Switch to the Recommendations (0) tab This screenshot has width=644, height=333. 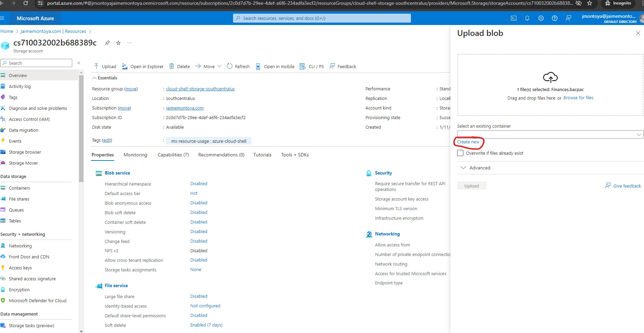221,155
